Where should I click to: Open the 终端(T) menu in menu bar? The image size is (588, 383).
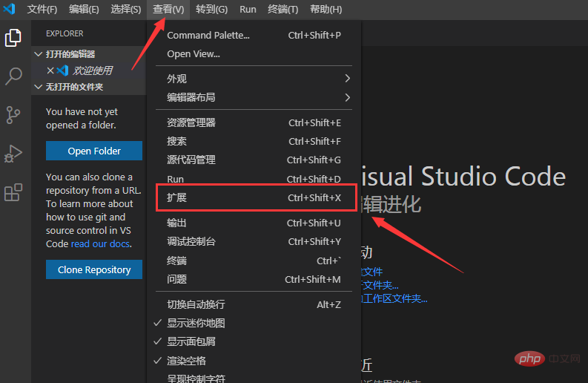[x=283, y=10]
